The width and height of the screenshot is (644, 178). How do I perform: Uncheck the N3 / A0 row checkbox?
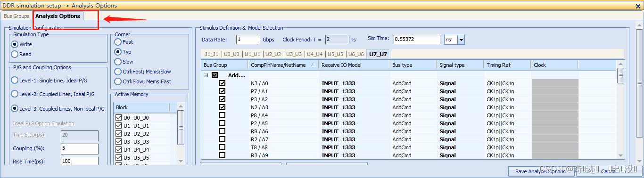point(222,83)
